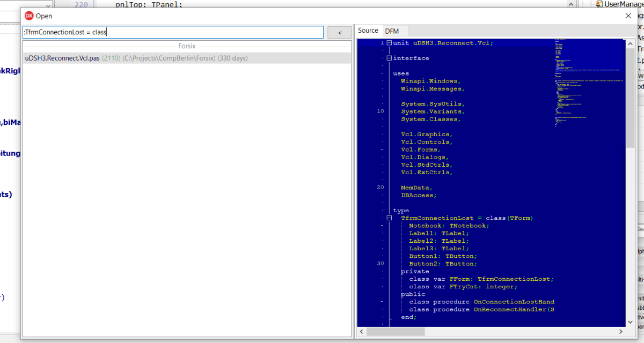
Task: Click UserManage item in background IDE window
Action: [619, 4]
